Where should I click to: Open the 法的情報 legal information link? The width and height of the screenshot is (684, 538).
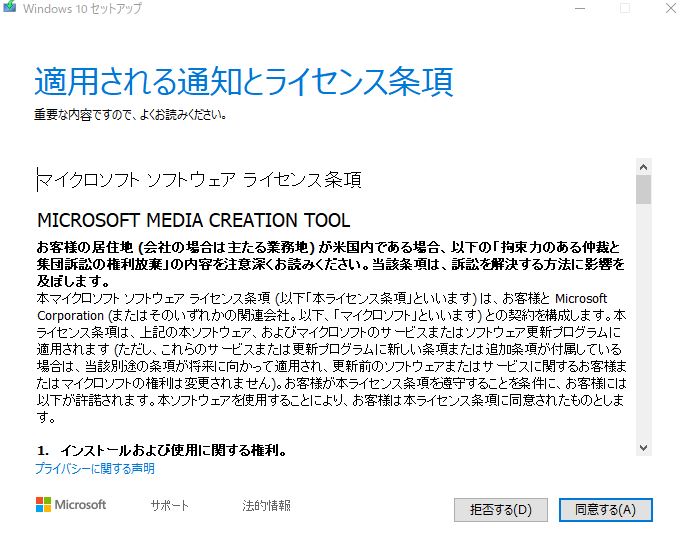pos(267,505)
